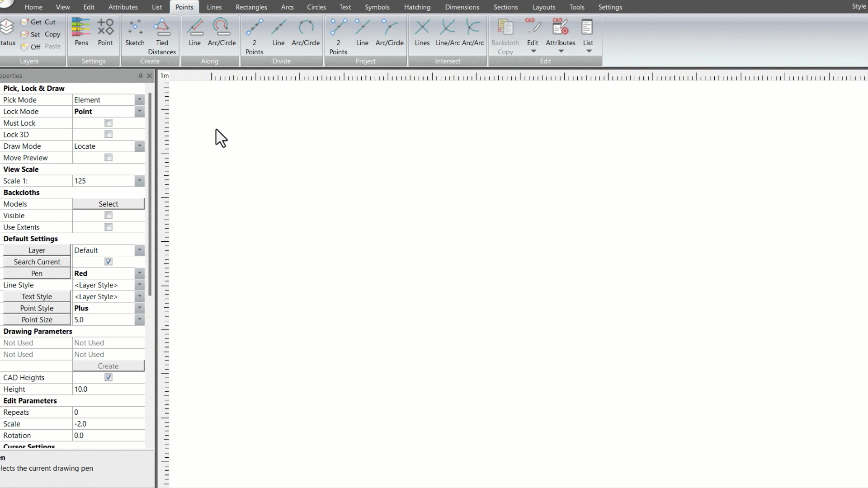This screenshot has width=868, height=488.
Task: Click the Pen button
Action: (37, 273)
